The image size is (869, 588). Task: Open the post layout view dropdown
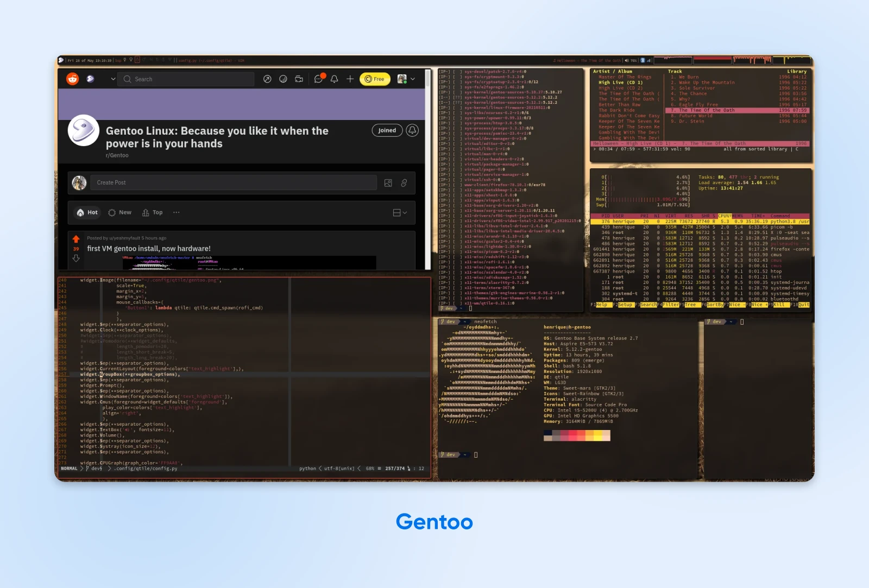click(x=400, y=213)
